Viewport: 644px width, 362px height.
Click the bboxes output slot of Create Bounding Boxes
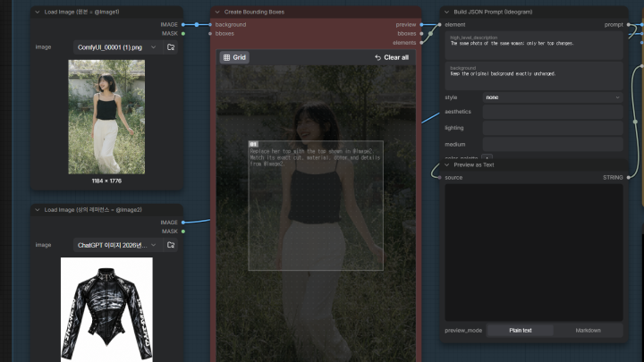pos(421,34)
